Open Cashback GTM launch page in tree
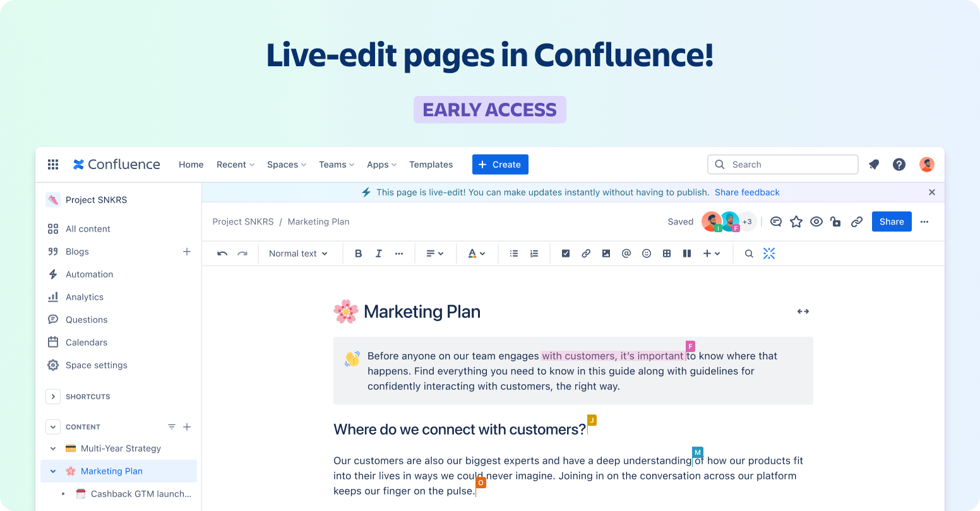Viewport: 980px width, 511px height. coord(141,494)
